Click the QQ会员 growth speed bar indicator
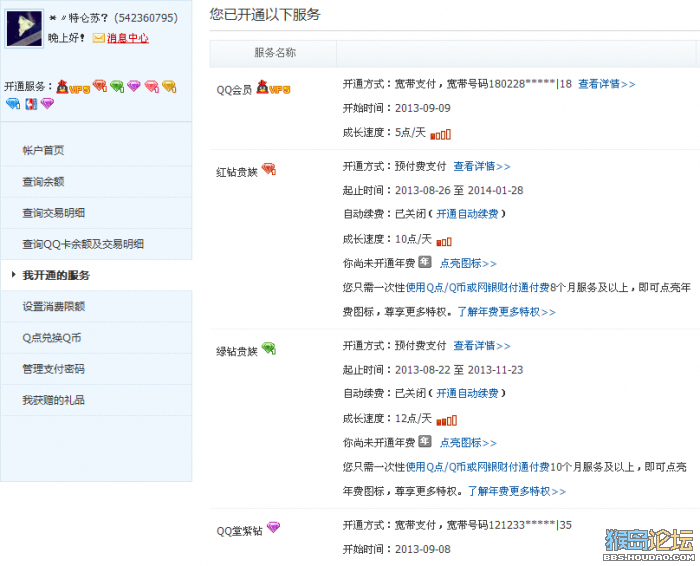Viewport: 700px width, 566px height. coord(441,134)
